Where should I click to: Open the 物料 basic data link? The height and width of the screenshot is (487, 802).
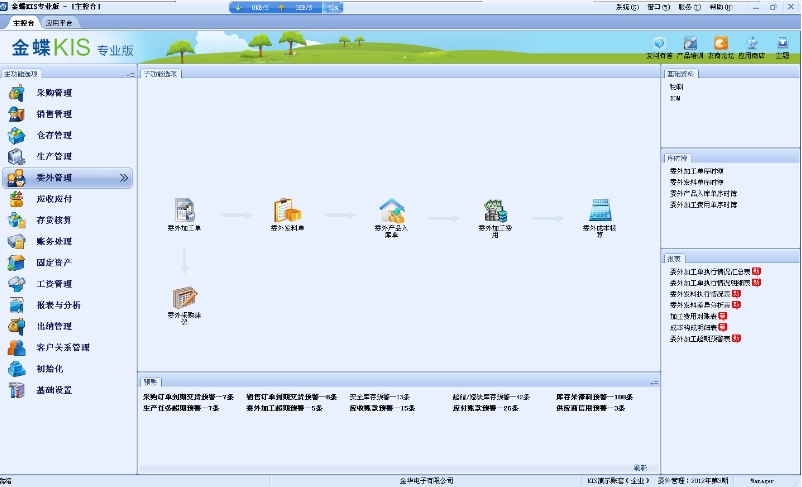click(x=676, y=87)
